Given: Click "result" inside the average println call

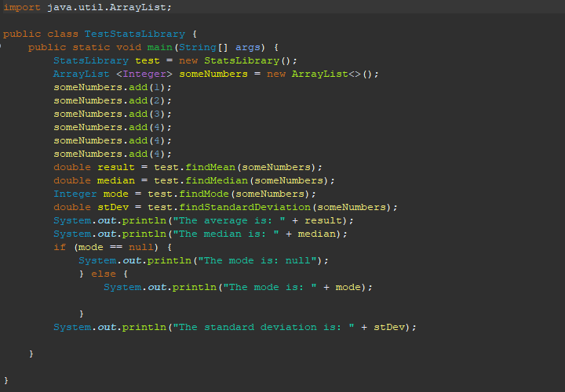Looking at the screenshot, I should tap(323, 220).
